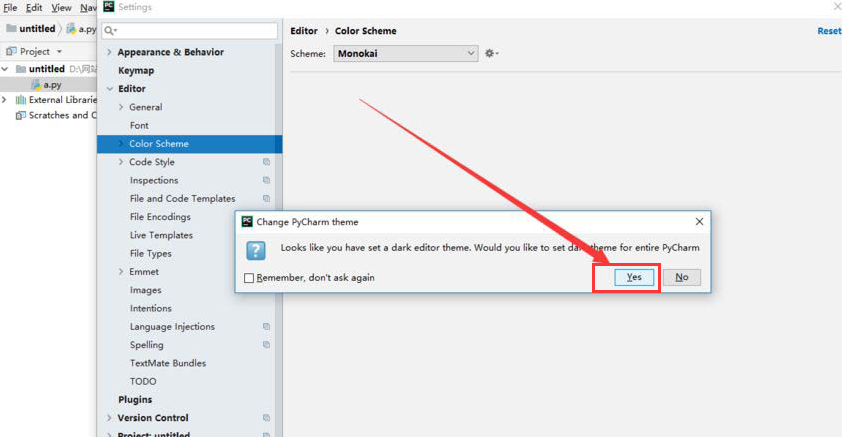Click project-level icon beside Language Injections
The width and height of the screenshot is (842, 437).
[x=266, y=326]
